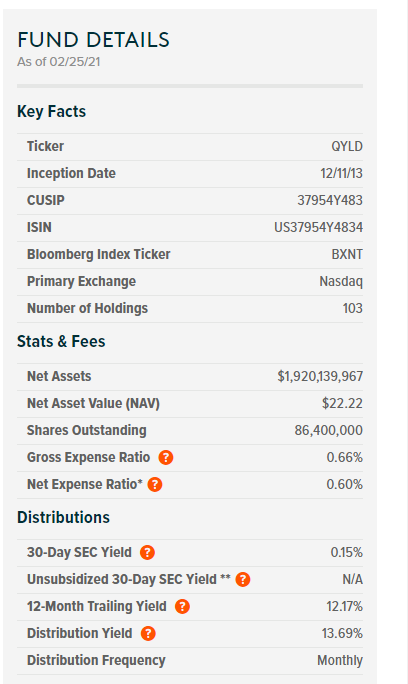Select the gross expense ratio 0.66%

[345, 458]
